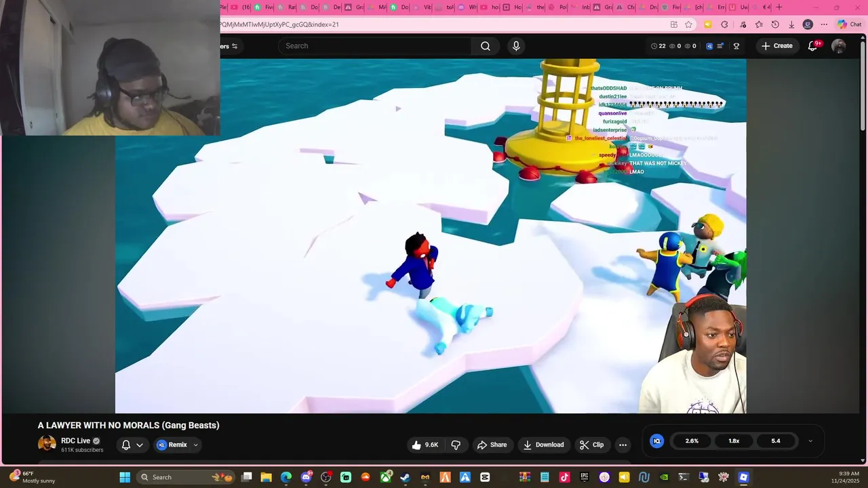Open a new browser tab
Image resolution: width=868 pixels, height=488 pixels.
pyautogui.click(x=779, y=7)
